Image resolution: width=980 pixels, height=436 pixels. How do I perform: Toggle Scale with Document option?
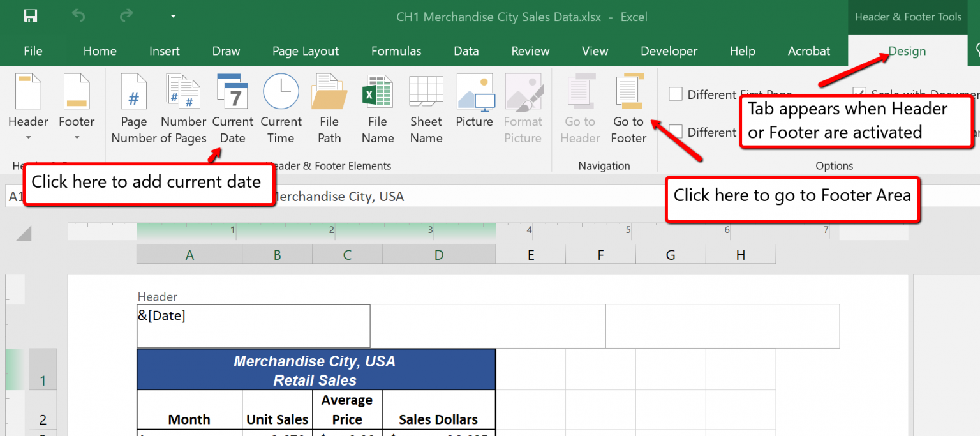[x=859, y=93]
